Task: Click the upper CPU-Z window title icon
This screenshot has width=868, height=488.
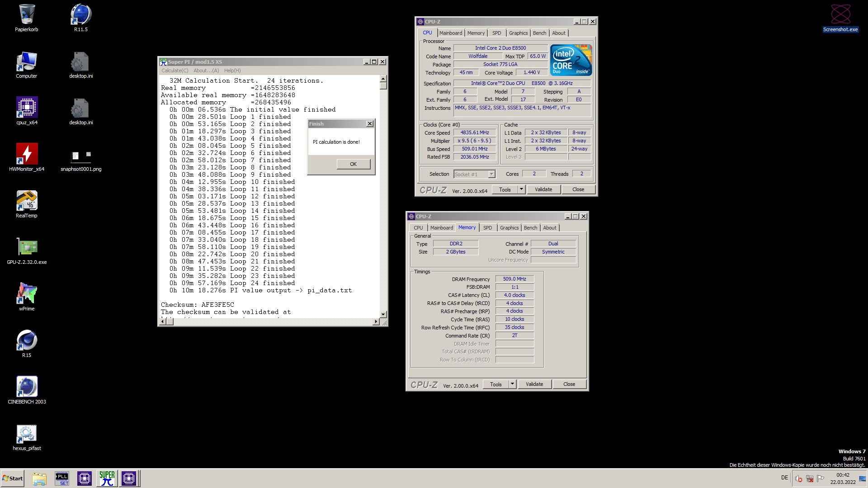Action: tap(420, 22)
